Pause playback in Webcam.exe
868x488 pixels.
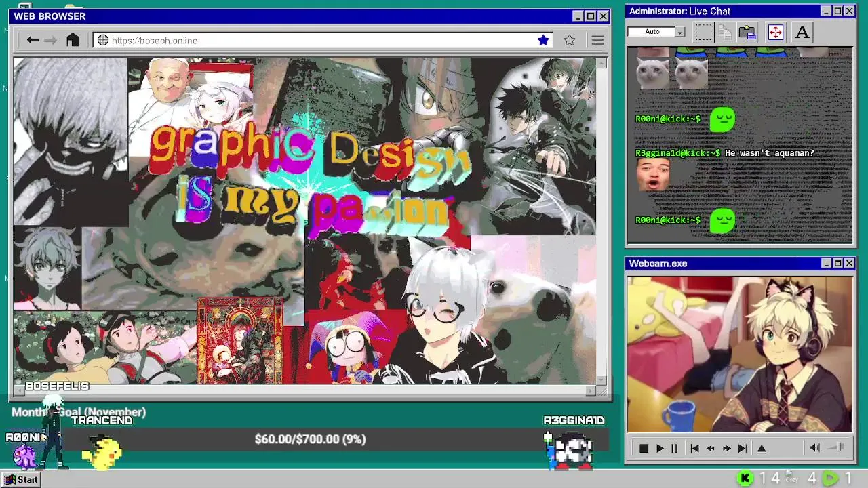click(674, 448)
